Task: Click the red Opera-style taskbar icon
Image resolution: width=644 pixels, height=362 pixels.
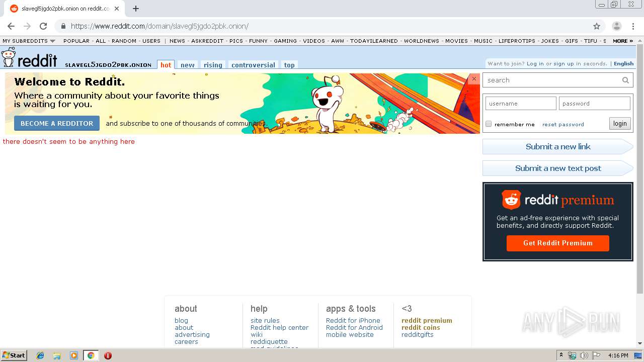Action: [108, 355]
